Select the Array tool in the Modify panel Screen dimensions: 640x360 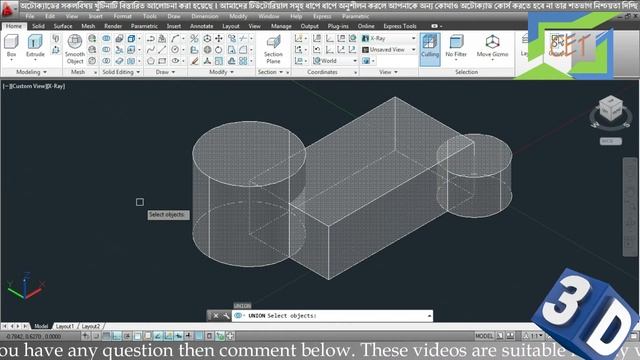[243, 61]
